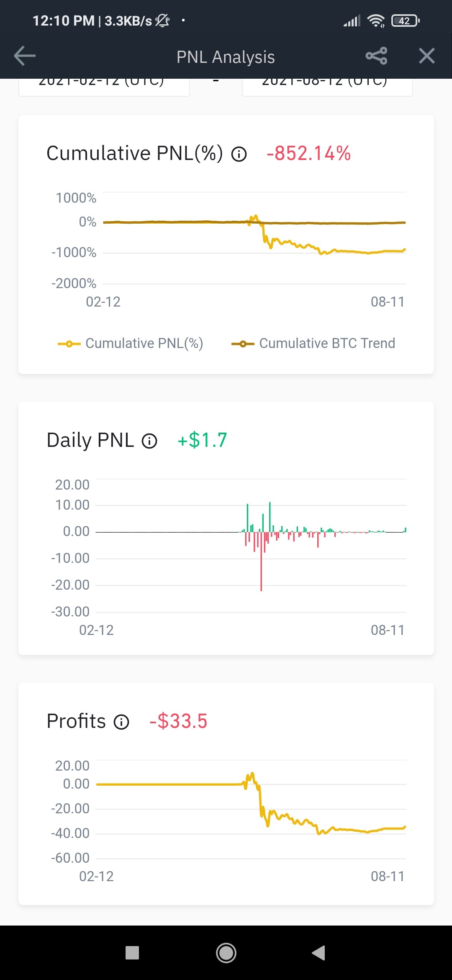Image resolution: width=452 pixels, height=980 pixels.
Task: Tap the -$33.5 profits value
Action: 178,721
